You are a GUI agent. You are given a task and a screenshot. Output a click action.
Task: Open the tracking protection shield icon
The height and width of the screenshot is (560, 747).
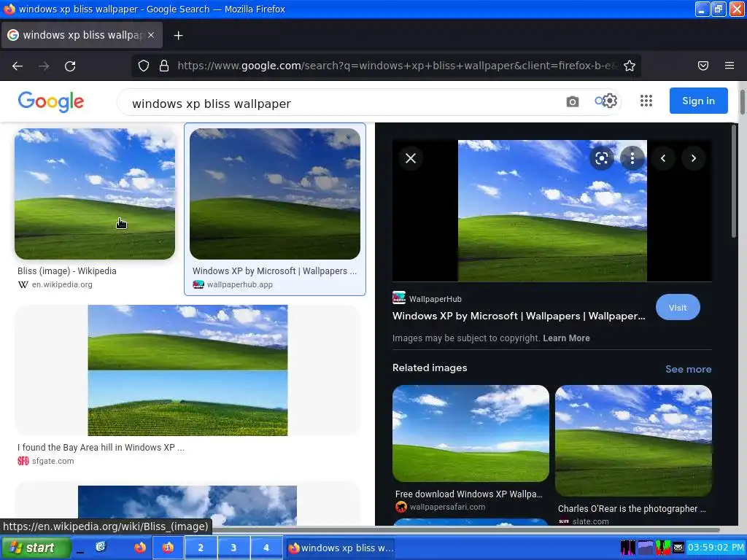[144, 66]
